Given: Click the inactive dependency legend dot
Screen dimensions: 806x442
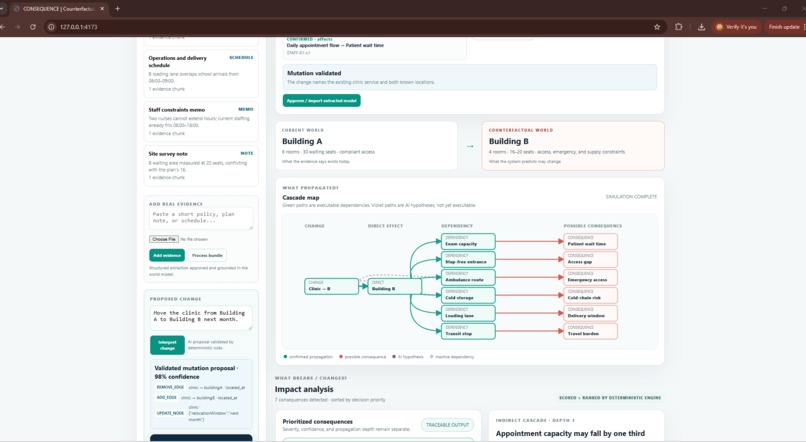Looking at the screenshot, I should pyautogui.click(x=432, y=356).
